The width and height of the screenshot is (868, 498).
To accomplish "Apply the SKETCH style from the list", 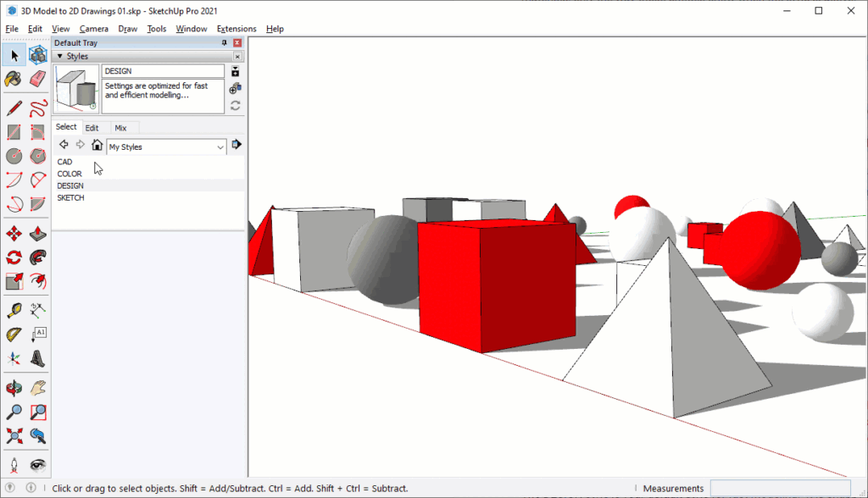I will [70, 197].
